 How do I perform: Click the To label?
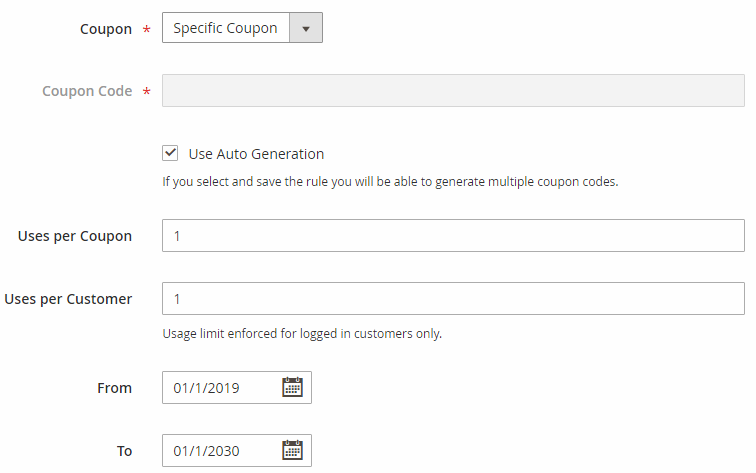124,451
